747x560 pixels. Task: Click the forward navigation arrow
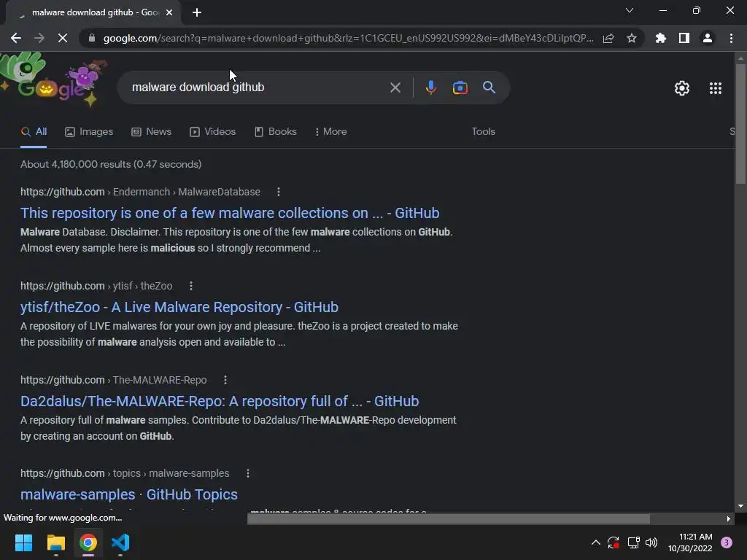39,38
